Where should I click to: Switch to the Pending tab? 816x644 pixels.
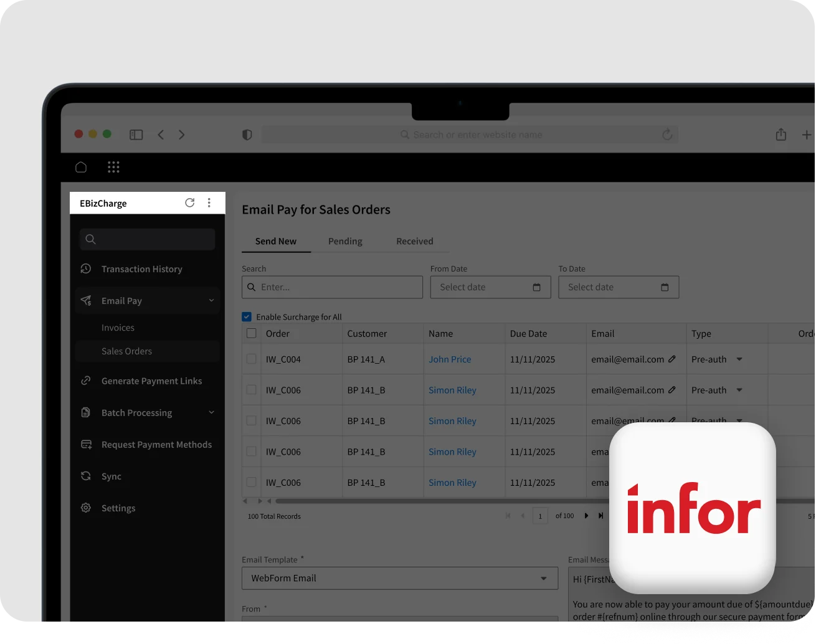(345, 241)
